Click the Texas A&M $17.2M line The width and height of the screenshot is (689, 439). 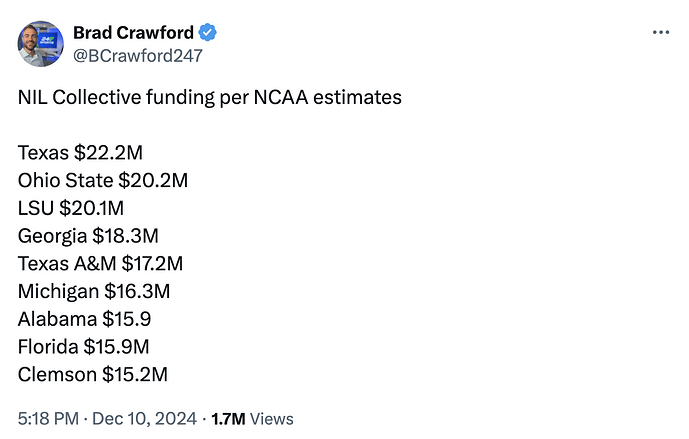100,264
